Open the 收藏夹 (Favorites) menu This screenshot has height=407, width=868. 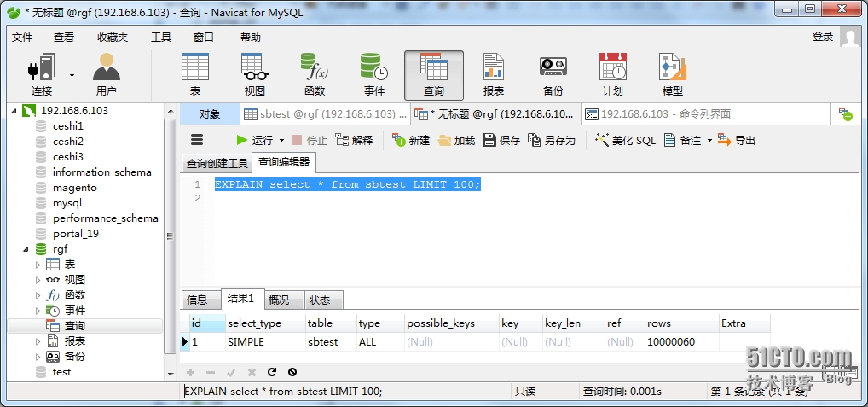[x=113, y=37]
